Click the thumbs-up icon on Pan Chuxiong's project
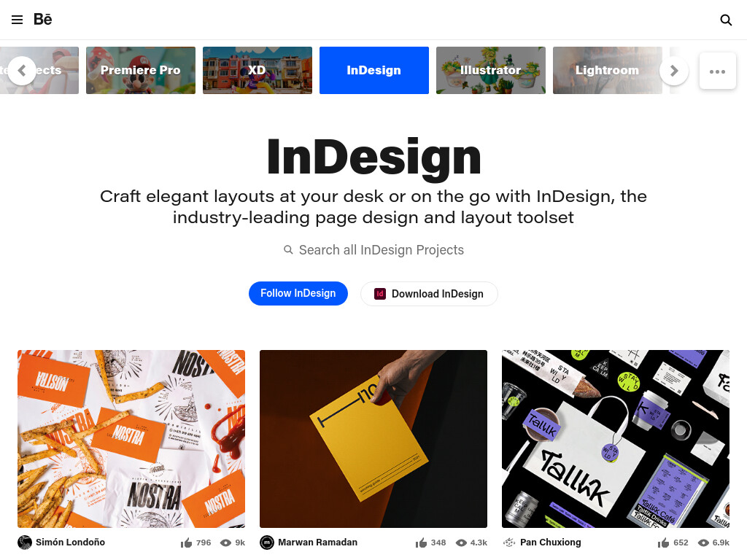 tap(664, 542)
